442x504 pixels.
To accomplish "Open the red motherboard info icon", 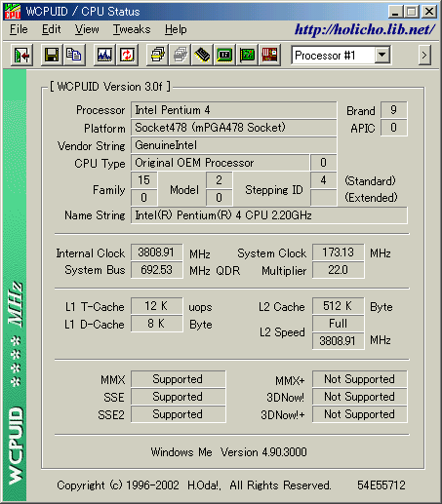I will pos(269,56).
